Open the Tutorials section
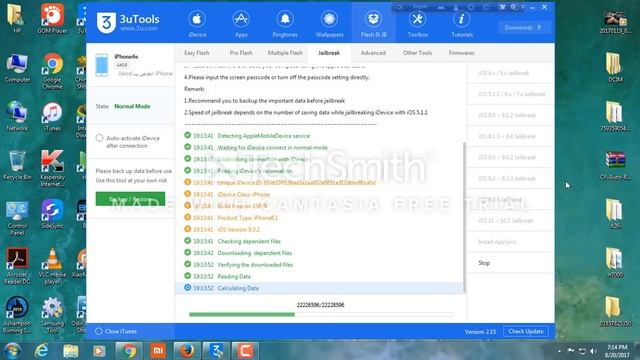 (x=462, y=24)
